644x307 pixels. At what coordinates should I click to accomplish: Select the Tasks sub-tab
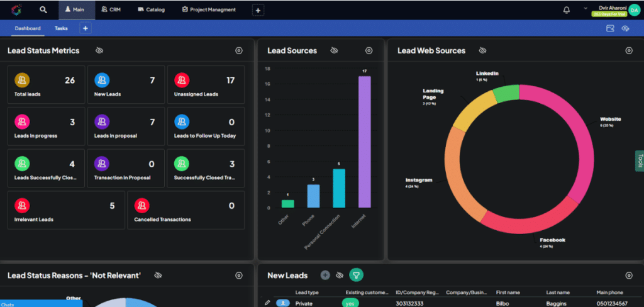tap(61, 28)
